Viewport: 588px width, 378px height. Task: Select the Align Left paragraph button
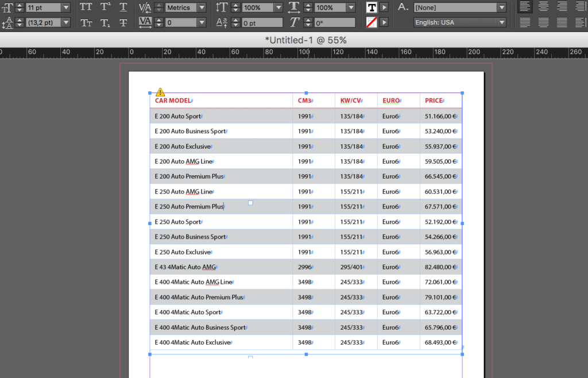coord(525,6)
